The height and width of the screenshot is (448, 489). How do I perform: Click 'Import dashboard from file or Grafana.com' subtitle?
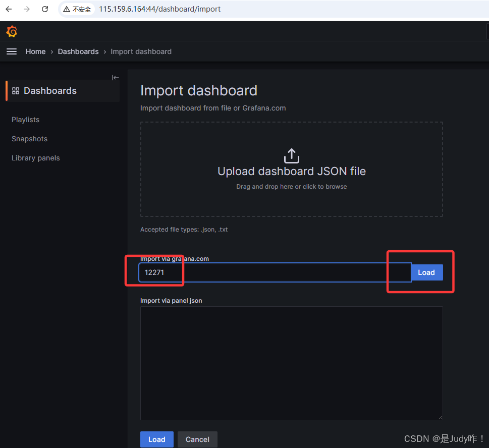click(213, 108)
